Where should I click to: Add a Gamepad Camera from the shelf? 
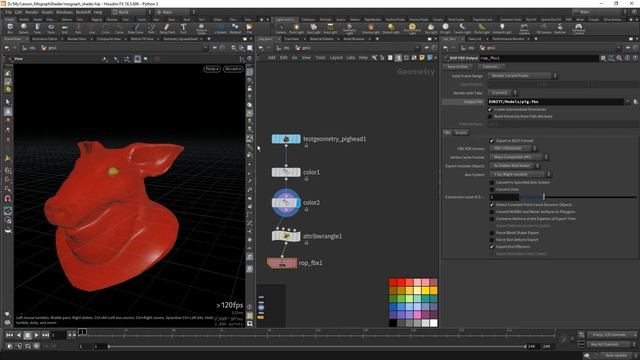click(x=578, y=29)
